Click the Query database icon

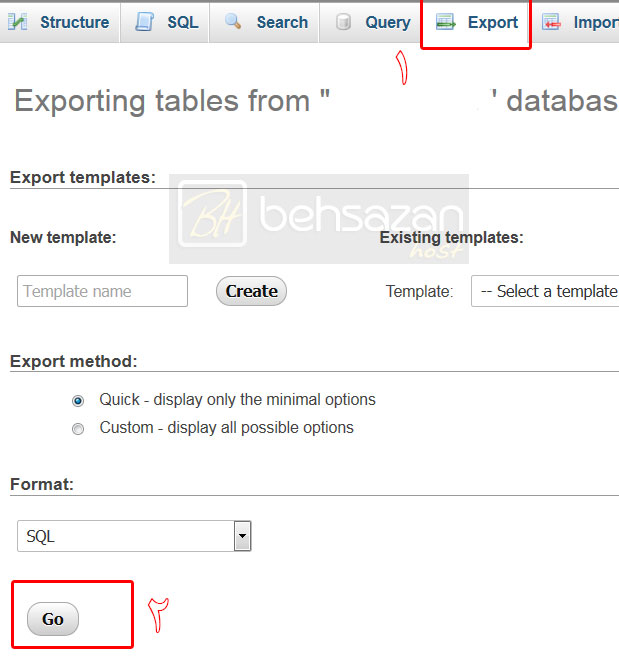pos(343,22)
